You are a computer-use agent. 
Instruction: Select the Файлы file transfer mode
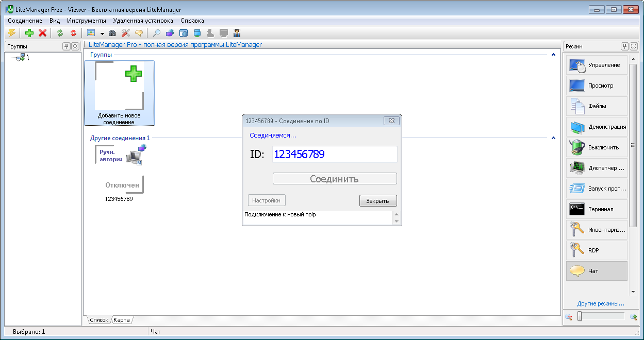tap(597, 106)
